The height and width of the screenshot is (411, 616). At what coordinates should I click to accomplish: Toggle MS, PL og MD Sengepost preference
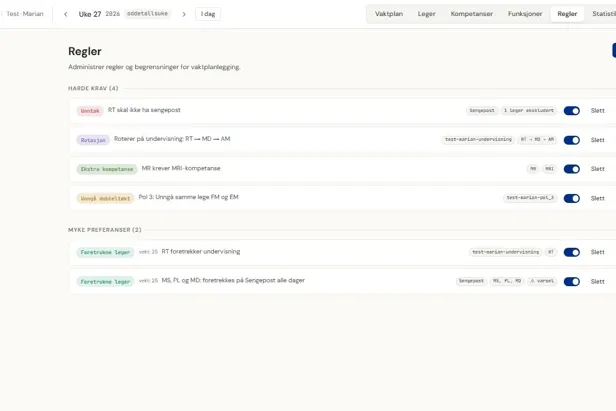(x=572, y=282)
